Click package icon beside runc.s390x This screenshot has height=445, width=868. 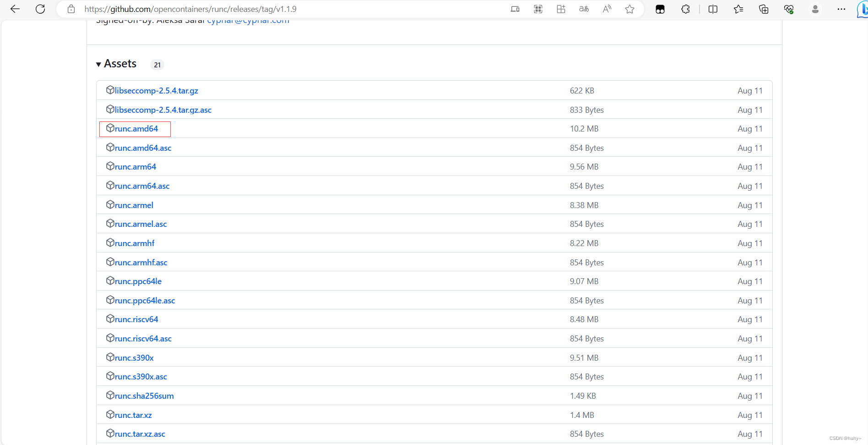click(110, 357)
